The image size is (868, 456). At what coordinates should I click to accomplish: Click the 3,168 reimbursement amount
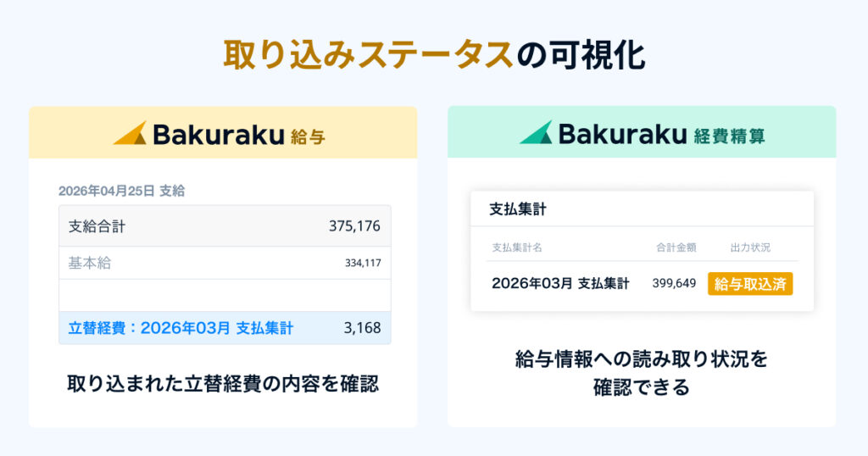pyautogui.click(x=363, y=328)
